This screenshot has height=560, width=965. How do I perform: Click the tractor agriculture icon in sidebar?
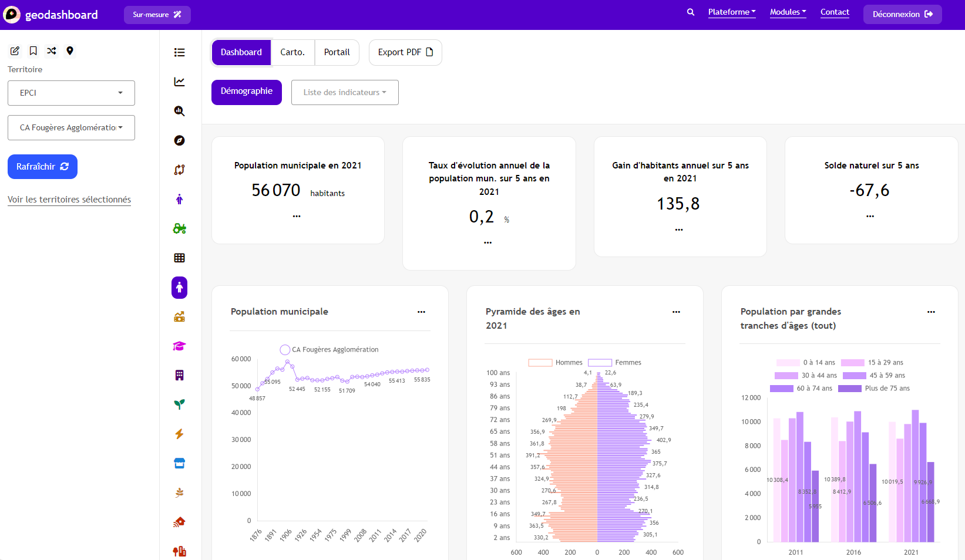(x=180, y=228)
